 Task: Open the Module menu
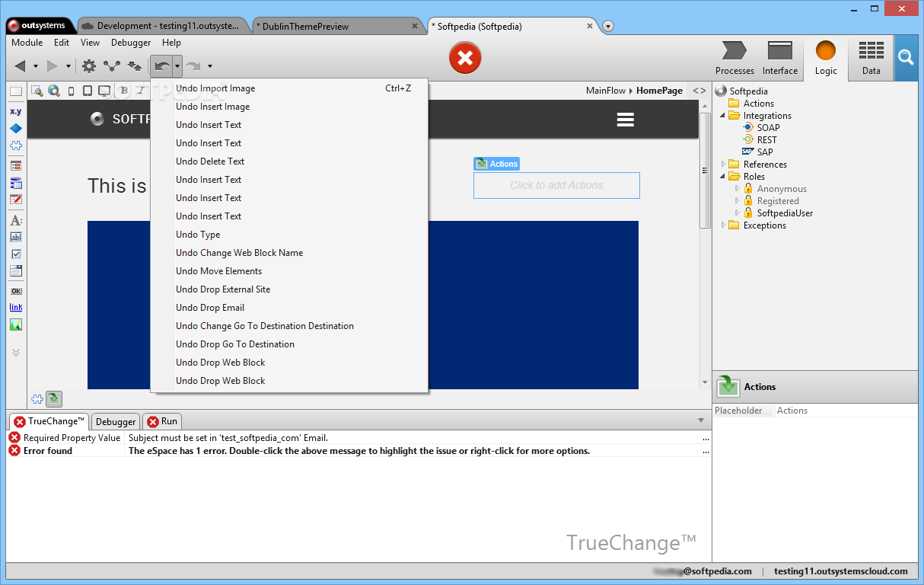[27, 43]
